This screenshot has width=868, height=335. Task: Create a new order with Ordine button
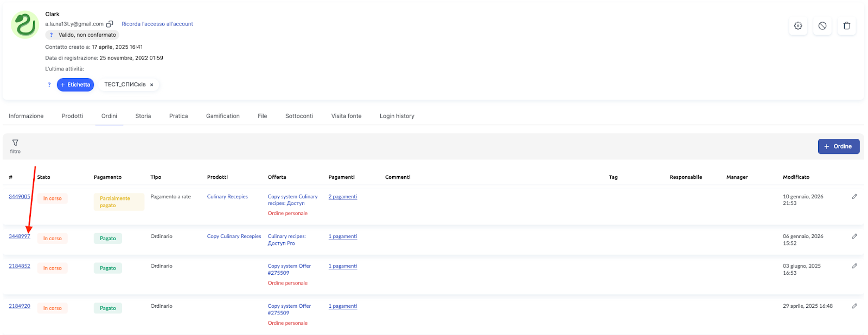pos(838,146)
